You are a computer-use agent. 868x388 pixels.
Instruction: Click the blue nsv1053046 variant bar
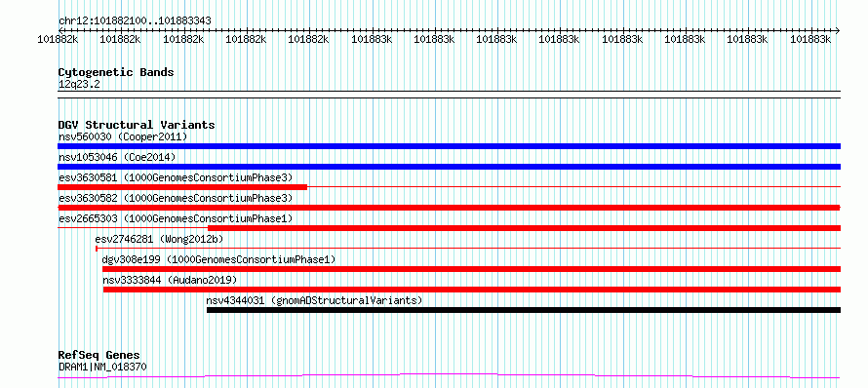(449, 167)
